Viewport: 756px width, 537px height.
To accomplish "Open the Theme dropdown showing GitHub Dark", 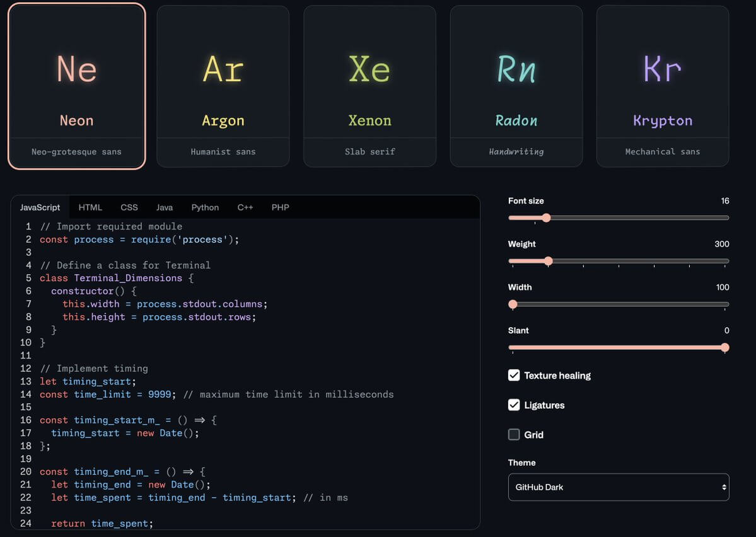I will click(618, 487).
